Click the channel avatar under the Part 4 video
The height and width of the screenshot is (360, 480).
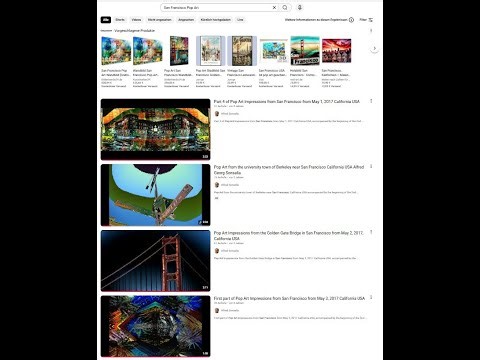[217, 114]
